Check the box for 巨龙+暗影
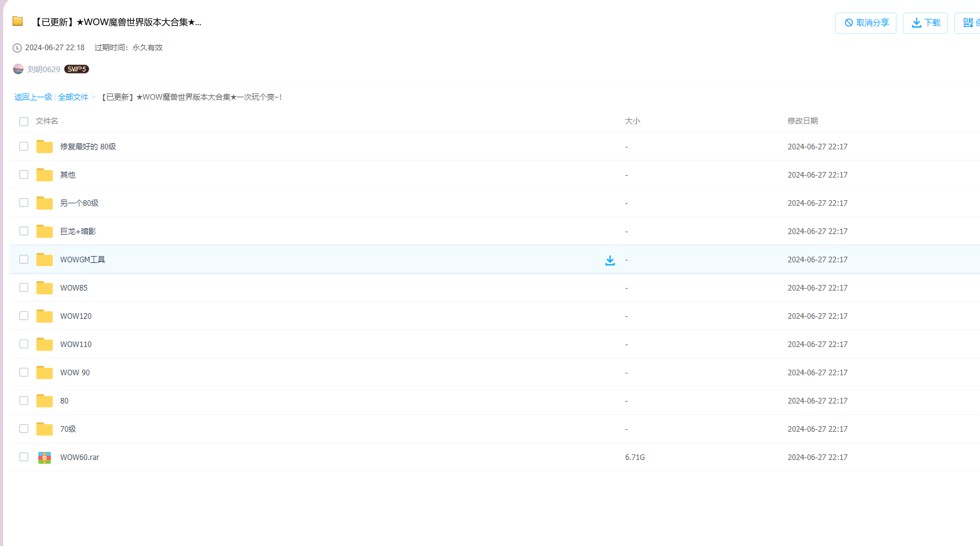 [24, 231]
